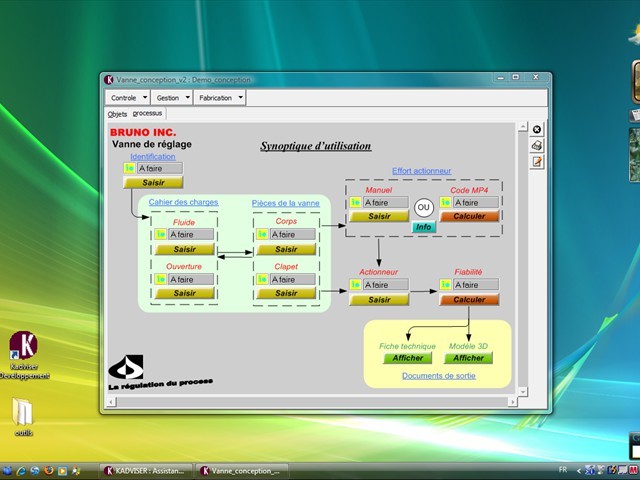Click Saisir button in Ouverture block
The image size is (640, 480).
pos(184,293)
